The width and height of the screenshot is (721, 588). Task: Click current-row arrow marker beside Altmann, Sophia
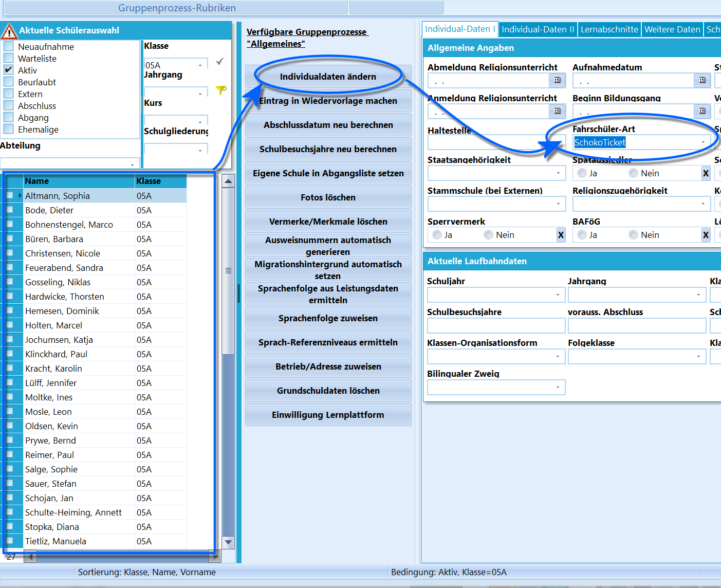point(20,195)
